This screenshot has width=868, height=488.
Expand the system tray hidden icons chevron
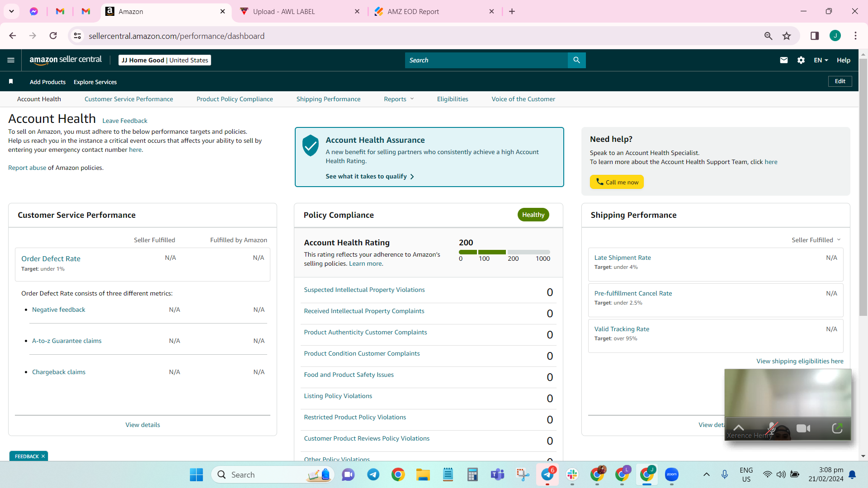pos(706,474)
